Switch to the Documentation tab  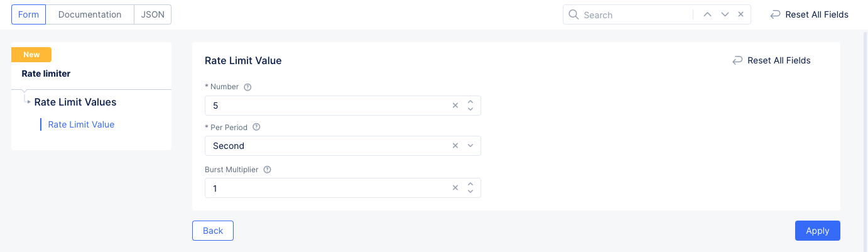coord(90,14)
